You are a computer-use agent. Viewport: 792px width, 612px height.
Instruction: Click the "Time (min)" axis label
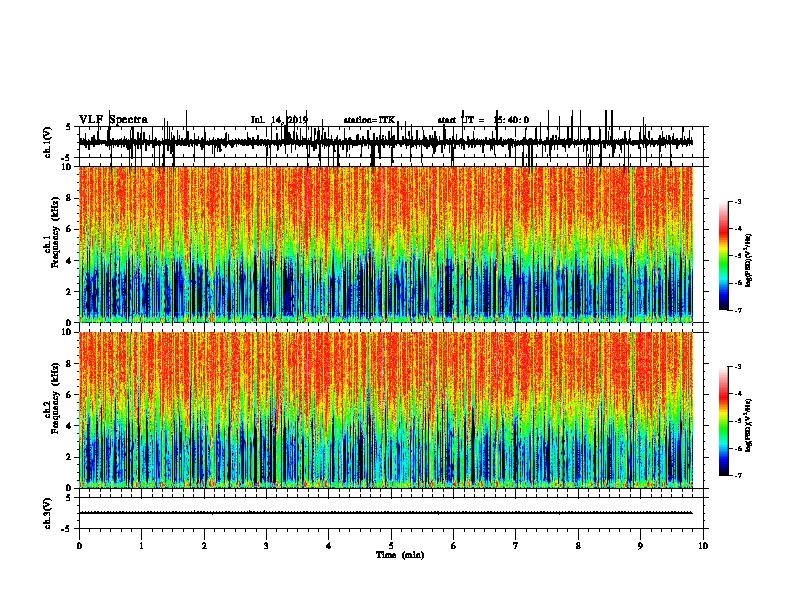pos(400,555)
